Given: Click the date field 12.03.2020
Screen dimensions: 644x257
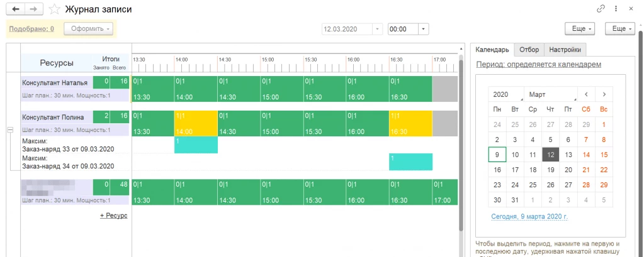Looking at the screenshot, I should [347, 29].
